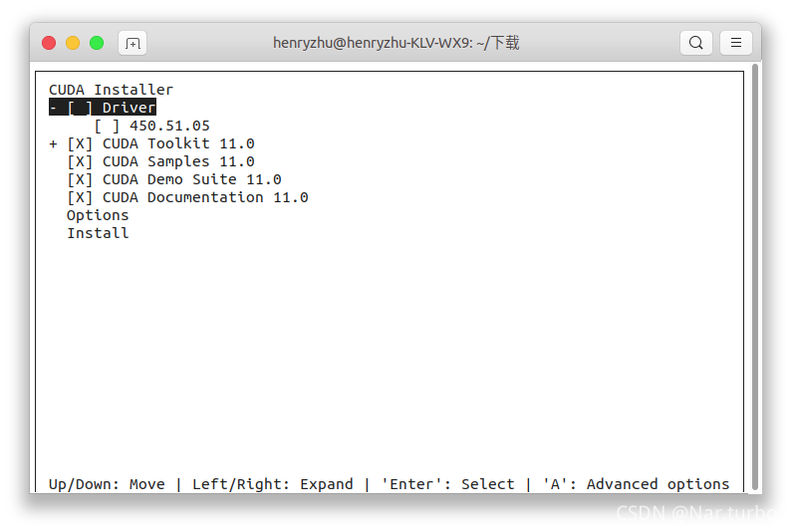Click the 'A': Advanced options hint
Image resolution: width=793 pixels, height=532 pixels.
point(636,484)
